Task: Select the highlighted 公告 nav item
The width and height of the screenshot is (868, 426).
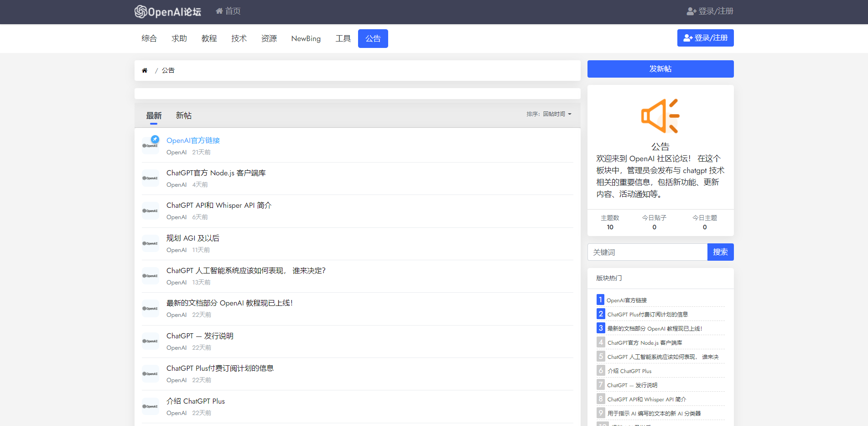Action: click(x=373, y=38)
